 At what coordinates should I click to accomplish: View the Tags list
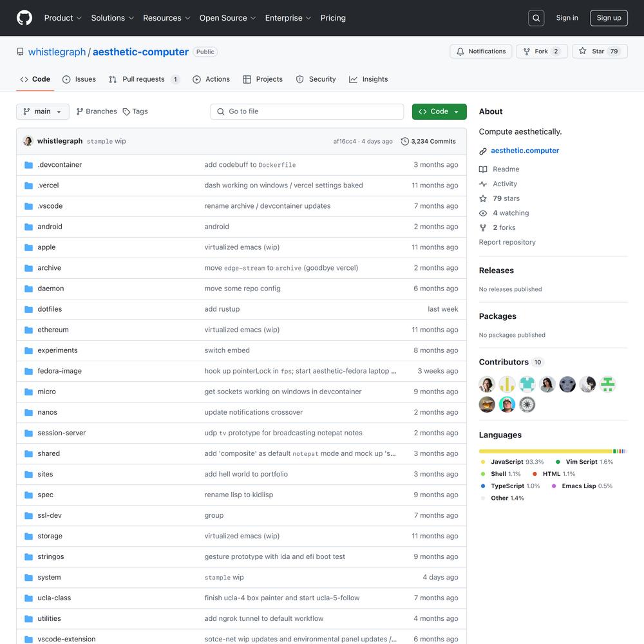135,111
